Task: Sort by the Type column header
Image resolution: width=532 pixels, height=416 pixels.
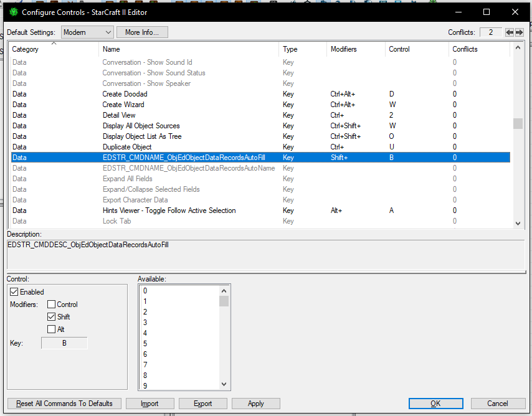Action: (303, 49)
